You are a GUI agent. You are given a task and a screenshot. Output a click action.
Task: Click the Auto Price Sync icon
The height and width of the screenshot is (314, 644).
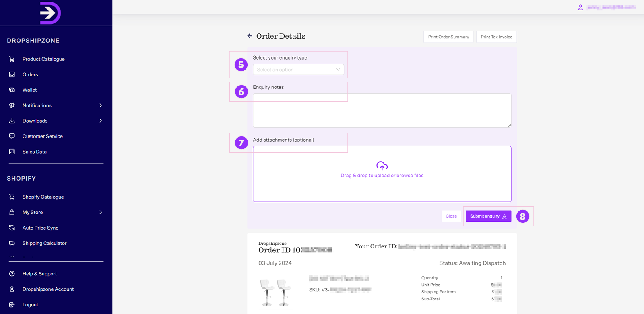pos(12,228)
